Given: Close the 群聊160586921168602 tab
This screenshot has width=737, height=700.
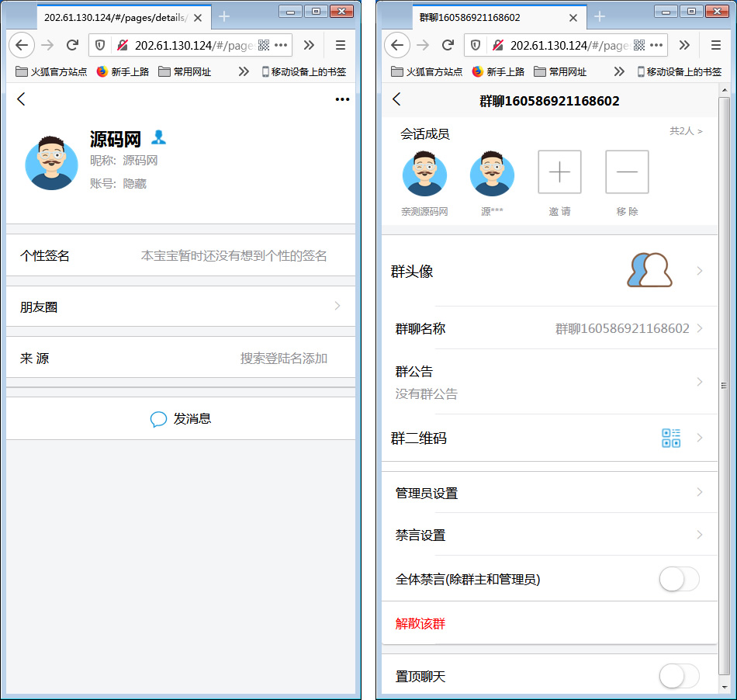Looking at the screenshot, I should (x=573, y=18).
